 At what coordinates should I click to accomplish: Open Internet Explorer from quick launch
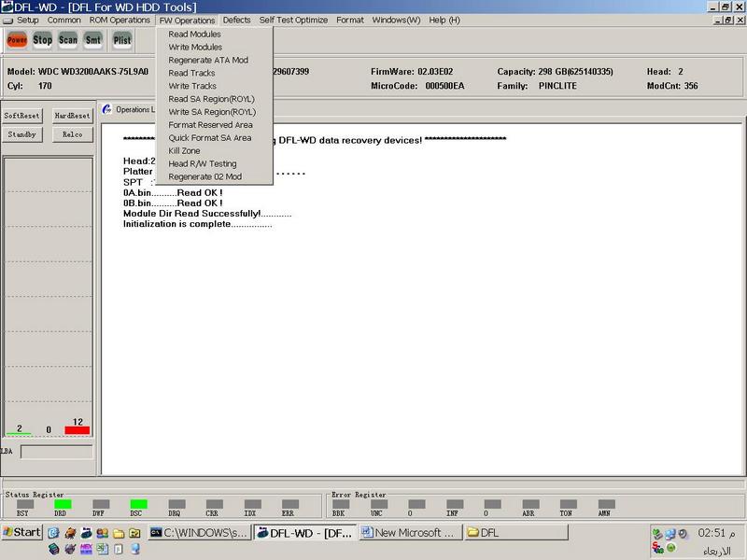(x=54, y=533)
